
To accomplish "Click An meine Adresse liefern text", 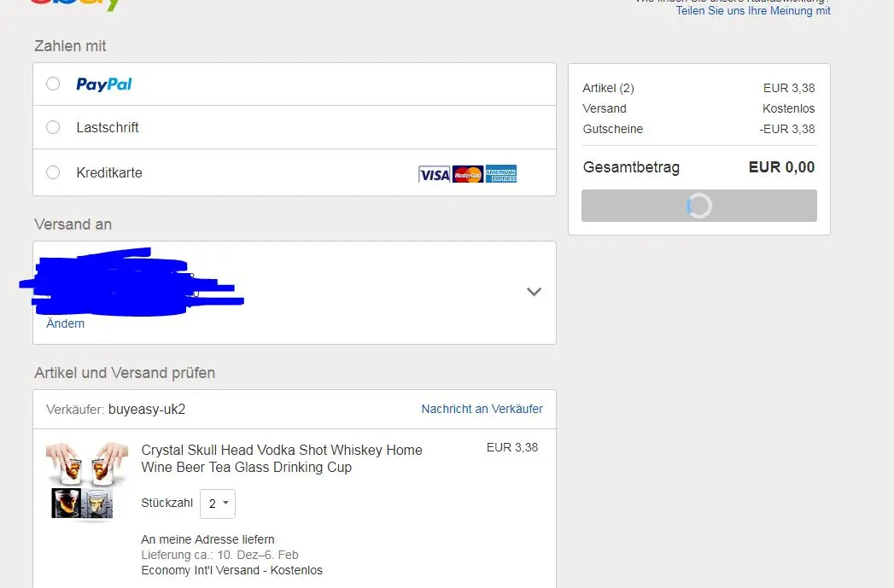I will point(207,539).
